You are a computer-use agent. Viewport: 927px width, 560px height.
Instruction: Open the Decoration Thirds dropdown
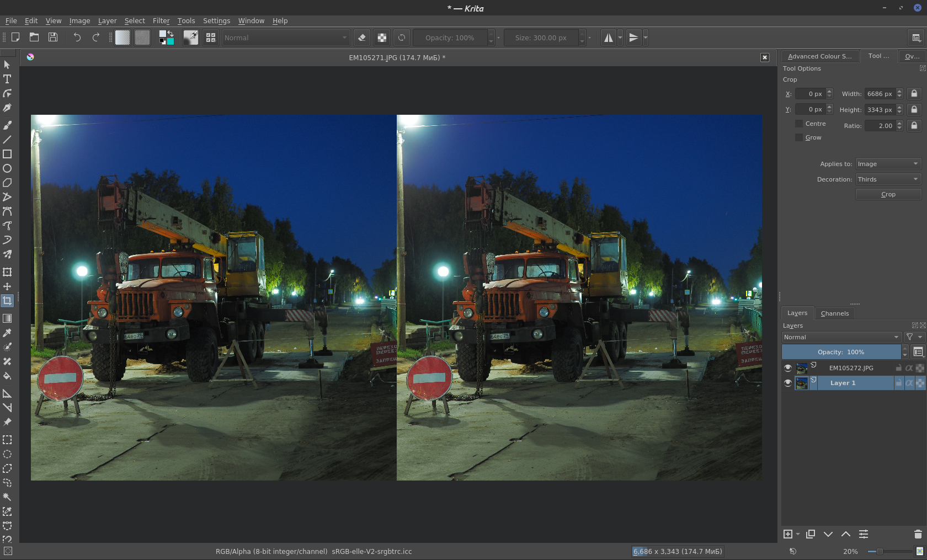(x=888, y=179)
